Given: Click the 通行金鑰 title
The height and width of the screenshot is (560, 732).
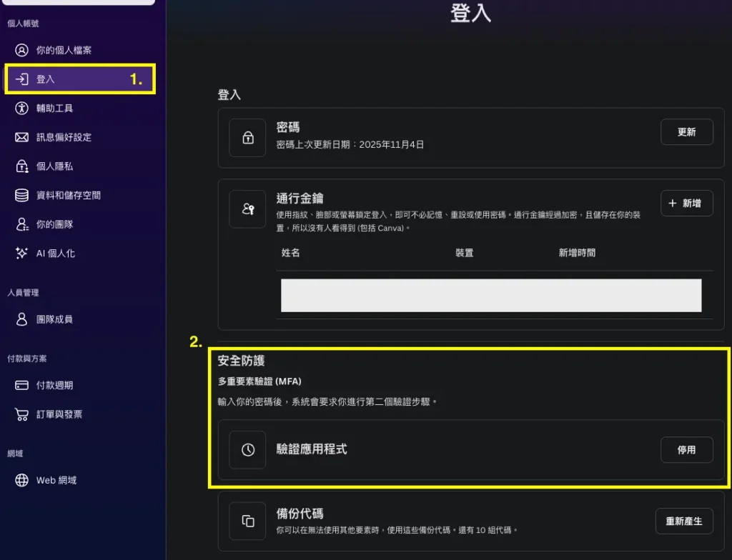Looking at the screenshot, I should tap(300, 199).
